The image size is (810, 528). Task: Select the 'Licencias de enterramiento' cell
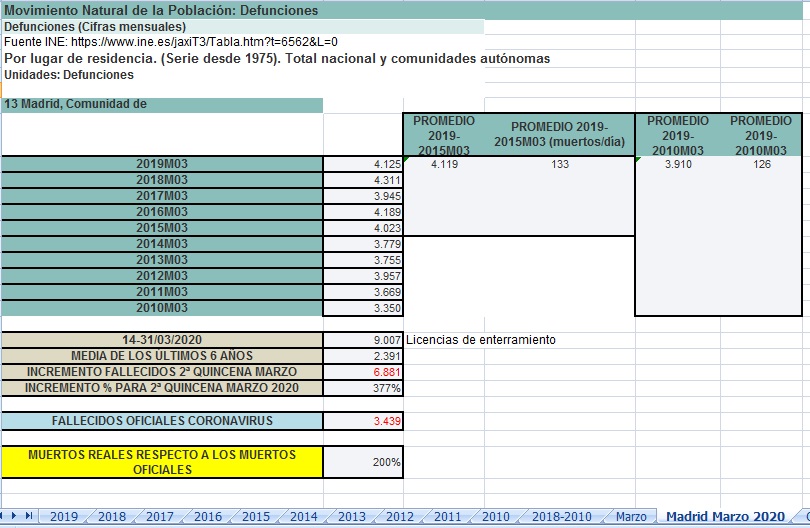(481, 340)
